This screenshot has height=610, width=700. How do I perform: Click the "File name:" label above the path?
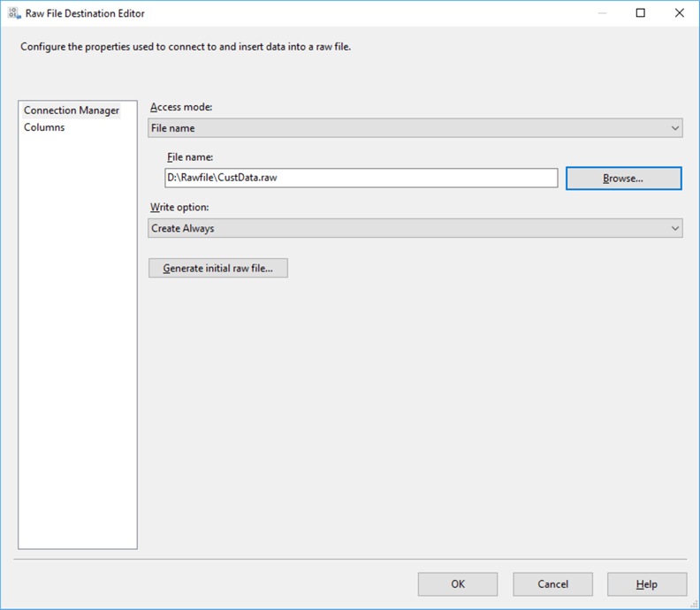190,157
